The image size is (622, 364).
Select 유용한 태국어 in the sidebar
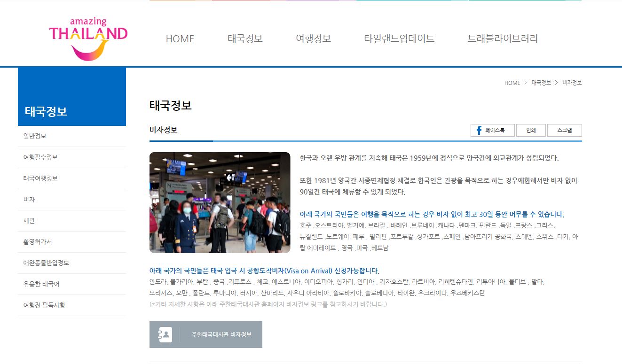72,284
